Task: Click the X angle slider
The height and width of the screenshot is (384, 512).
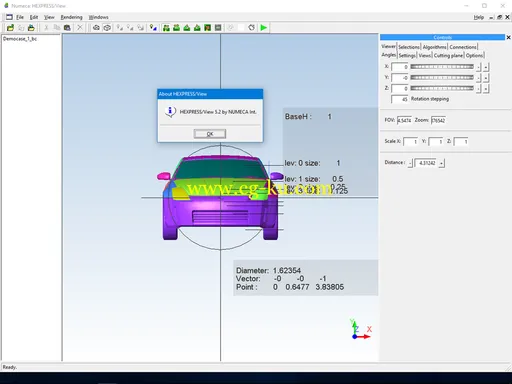Action: [442, 67]
